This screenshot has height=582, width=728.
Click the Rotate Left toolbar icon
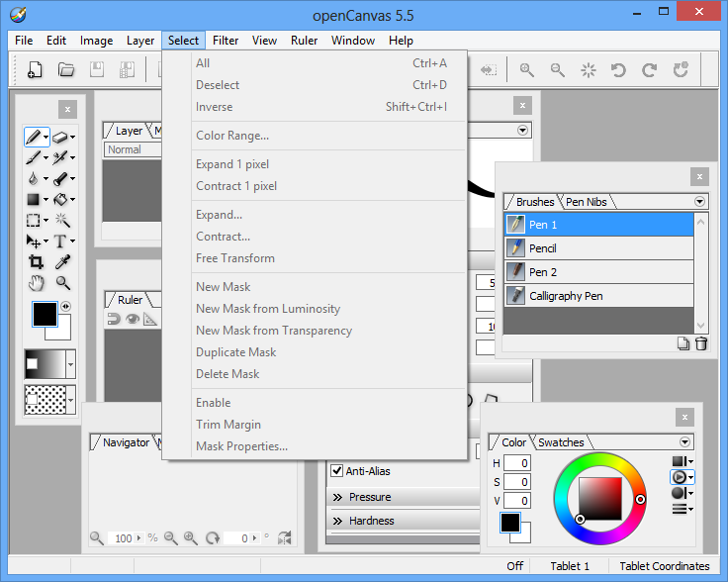(618, 70)
